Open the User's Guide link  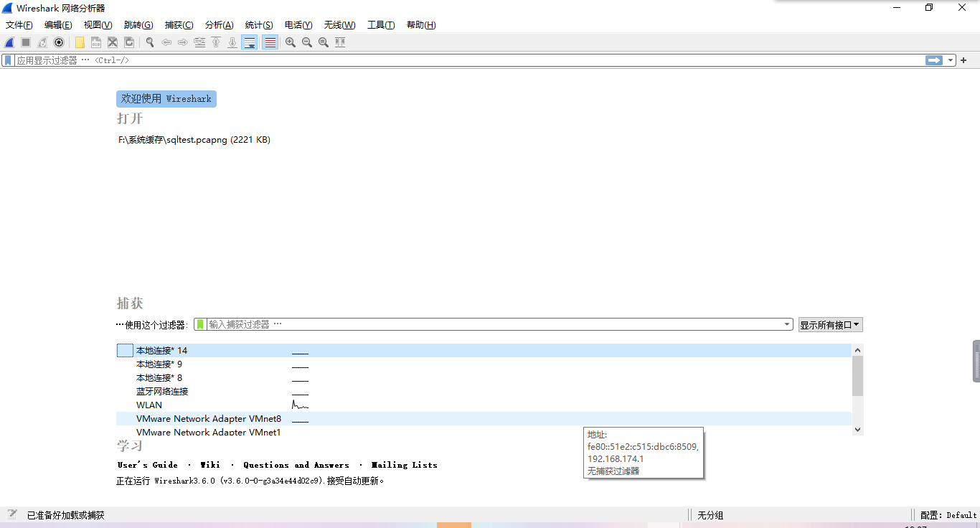click(x=147, y=465)
